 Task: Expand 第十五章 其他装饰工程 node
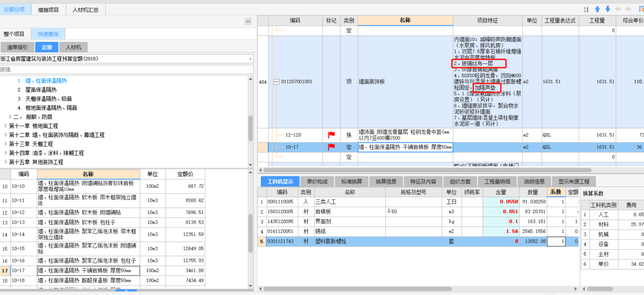(6, 161)
